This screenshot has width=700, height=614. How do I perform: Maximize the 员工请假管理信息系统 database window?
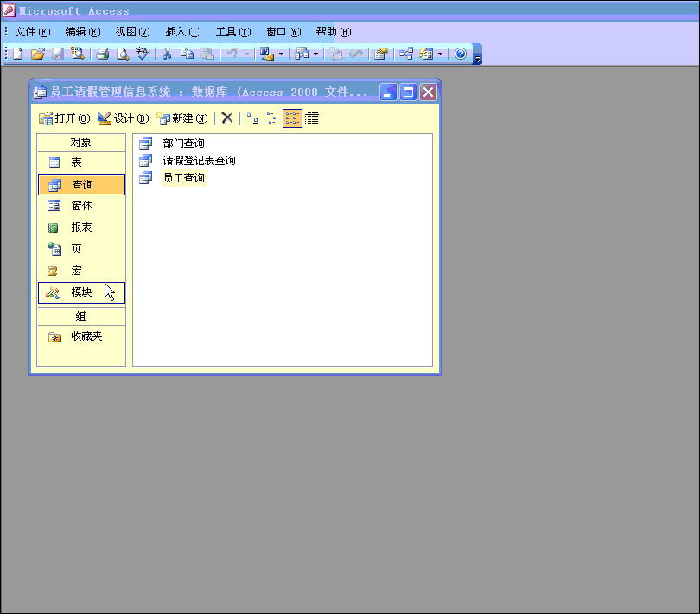(x=408, y=93)
